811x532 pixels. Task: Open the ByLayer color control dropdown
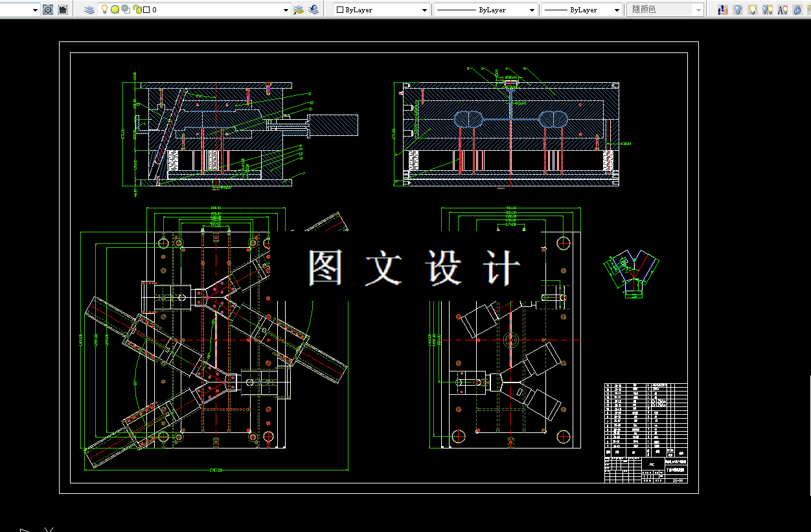pyautogui.click(x=382, y=10)
